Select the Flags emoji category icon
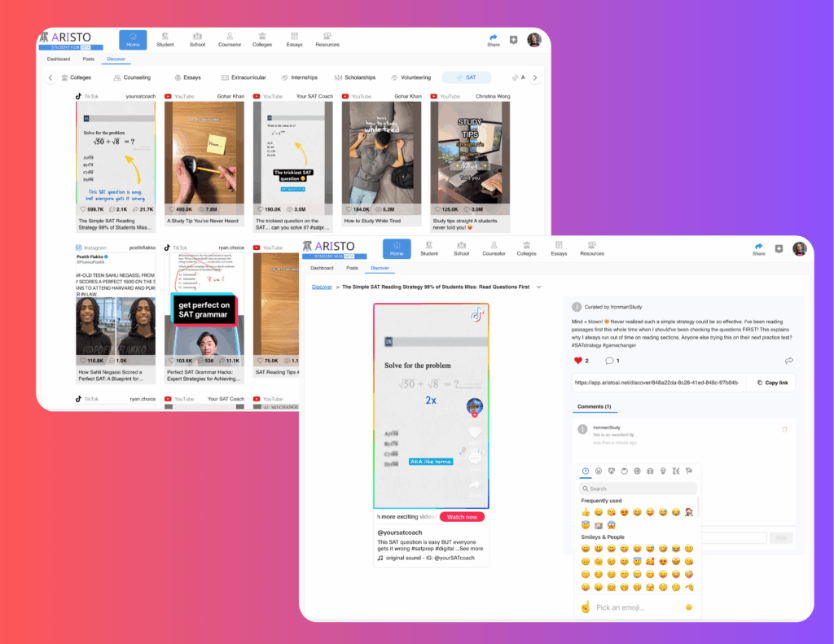The height and width of the screenshot is (644, 834). (x=689, y=471)
